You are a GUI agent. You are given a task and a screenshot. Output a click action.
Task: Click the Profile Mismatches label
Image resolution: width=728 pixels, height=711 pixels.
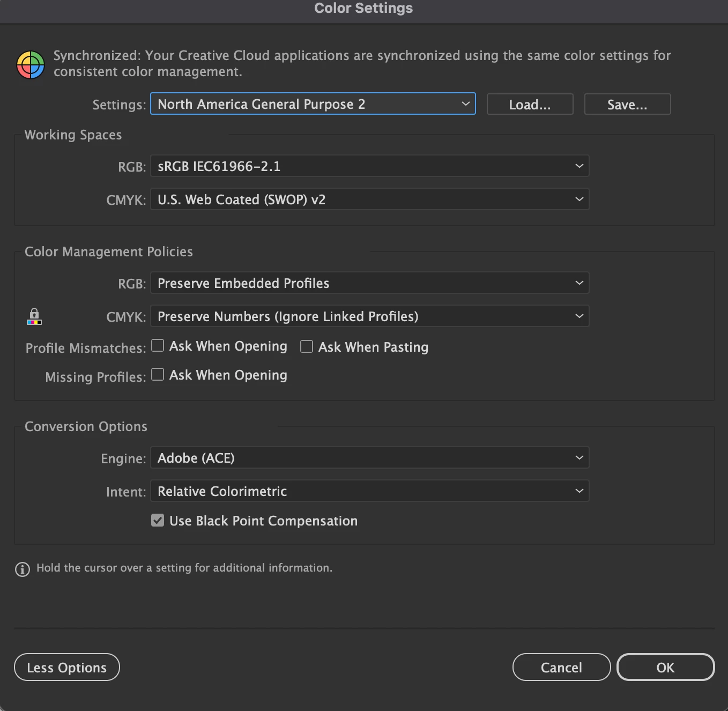[x=86, y=348]
